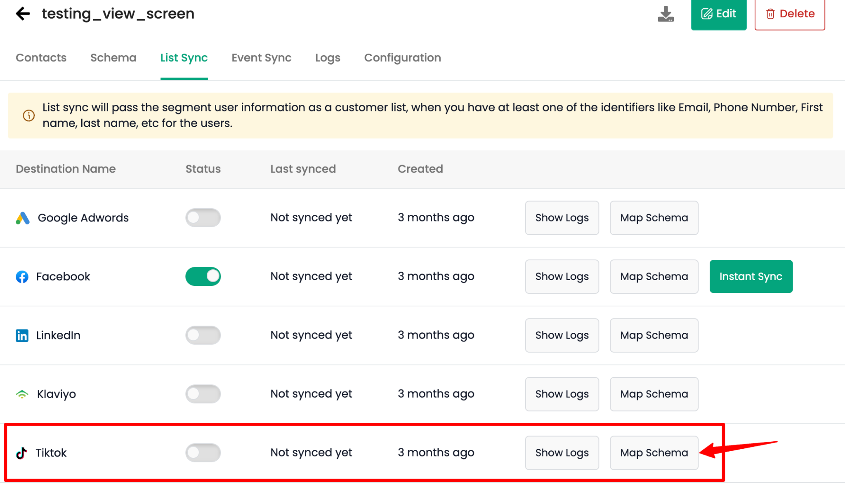The height and width of the screenshot is (504, 845).
Task: Turn on the Tiktok sync toggle
Action: coord(203,453)
